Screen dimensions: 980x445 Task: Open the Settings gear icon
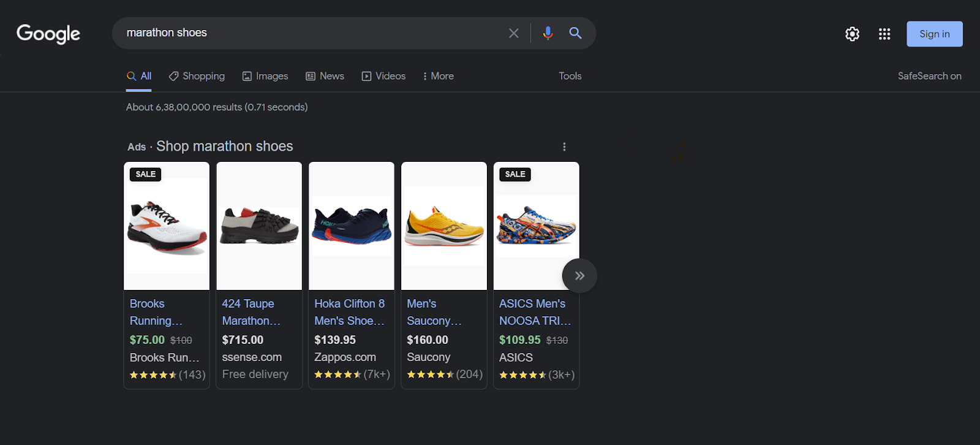click(852, 34)
